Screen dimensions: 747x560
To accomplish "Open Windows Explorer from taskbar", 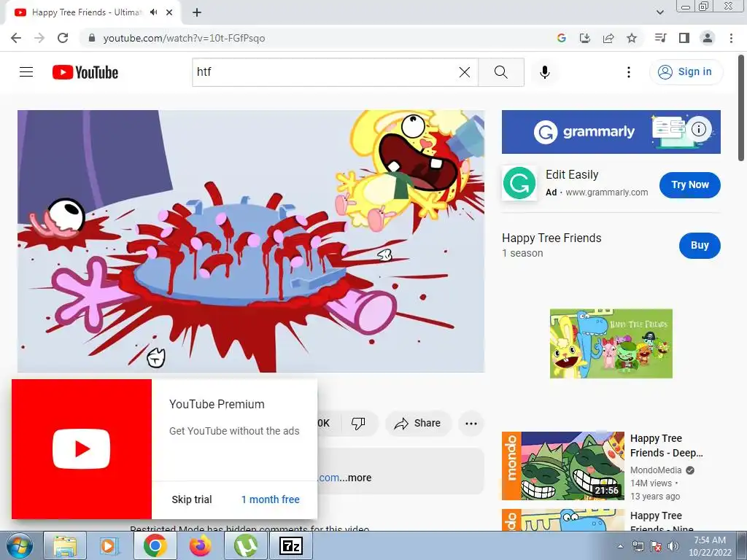I will [x=65, y=545].
